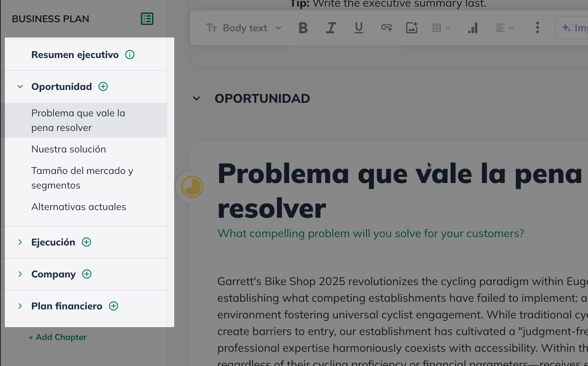Insert a chart
588x366 pixels.
click(473, 28)
